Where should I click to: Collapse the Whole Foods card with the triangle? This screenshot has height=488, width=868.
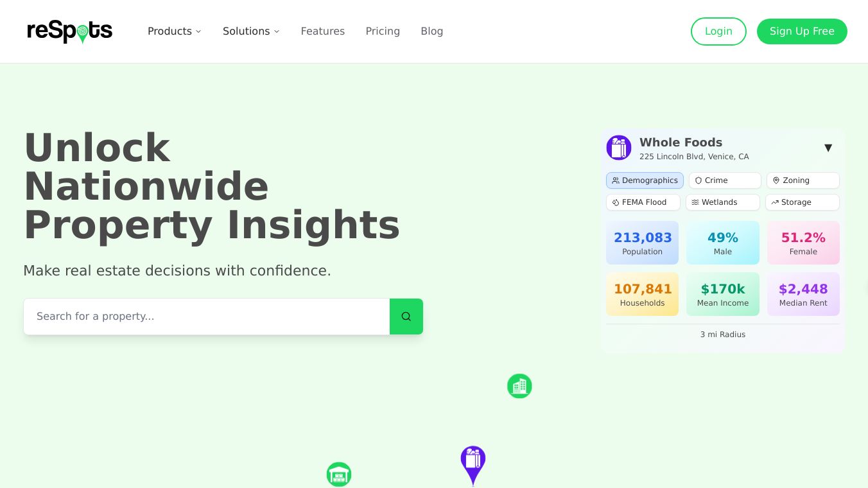828,148
